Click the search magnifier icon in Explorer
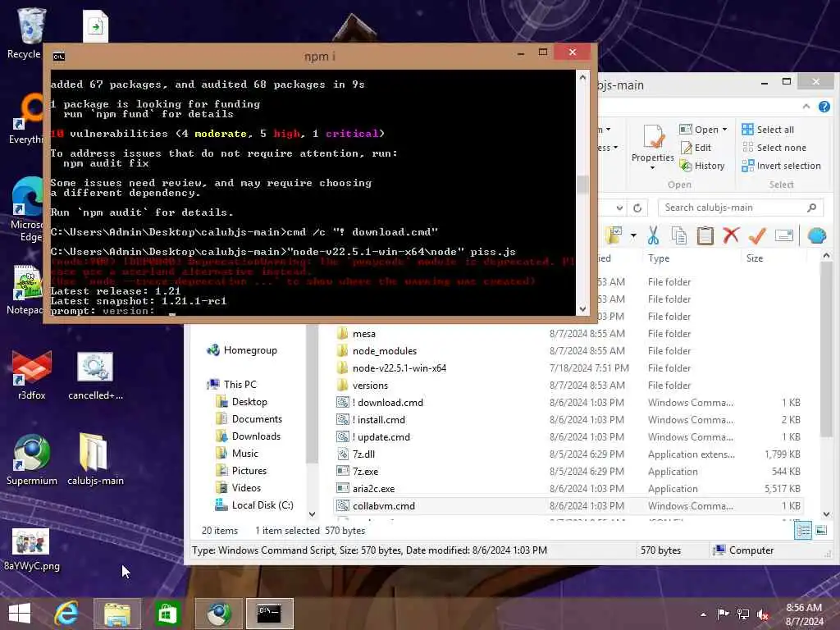Screen dimensions: 840x630 pyautogui.click(x=812, y=208)
